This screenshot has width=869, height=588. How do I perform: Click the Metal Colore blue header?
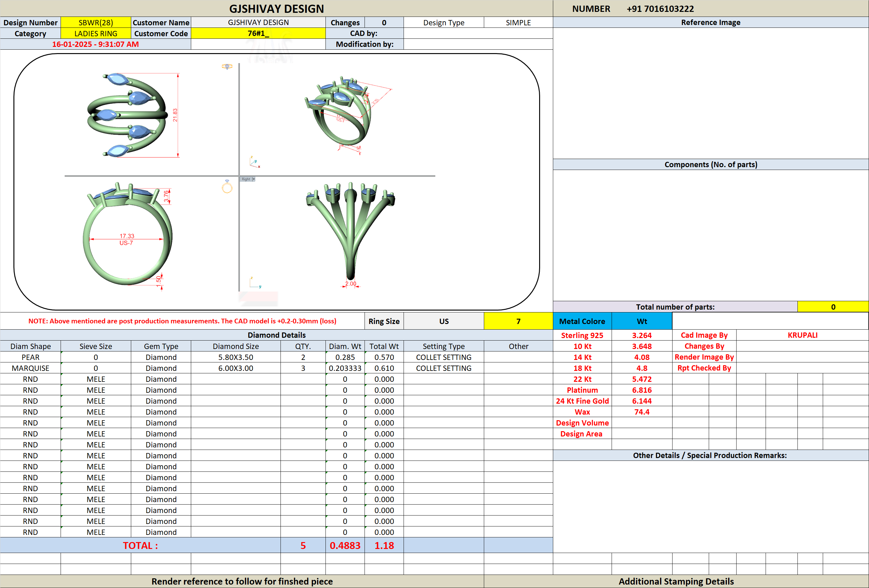tap(582, 321)
